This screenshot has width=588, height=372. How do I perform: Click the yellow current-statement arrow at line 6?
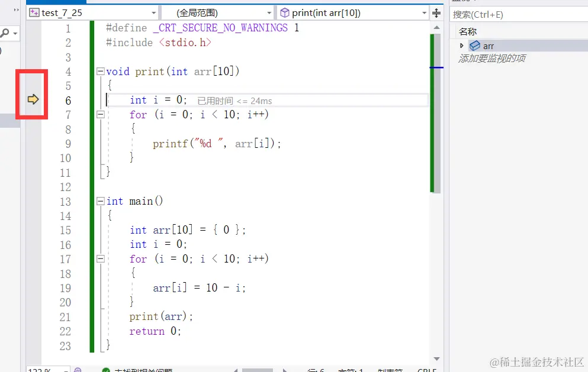(33, 99)
